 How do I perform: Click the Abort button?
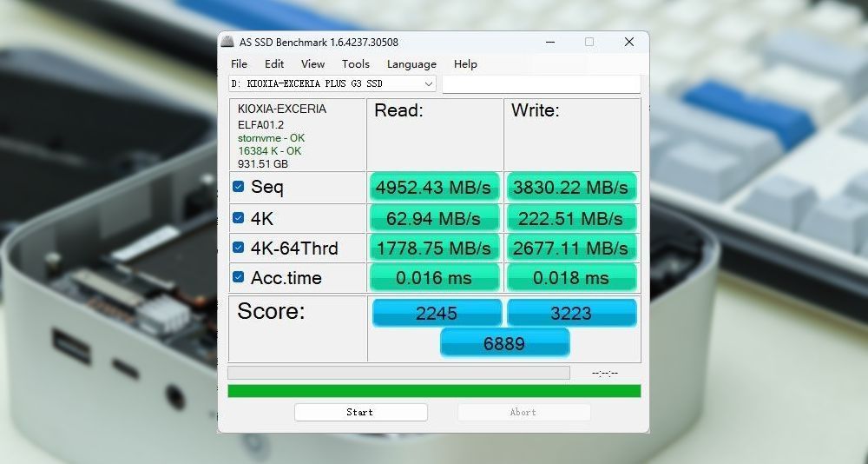(523, 412)
